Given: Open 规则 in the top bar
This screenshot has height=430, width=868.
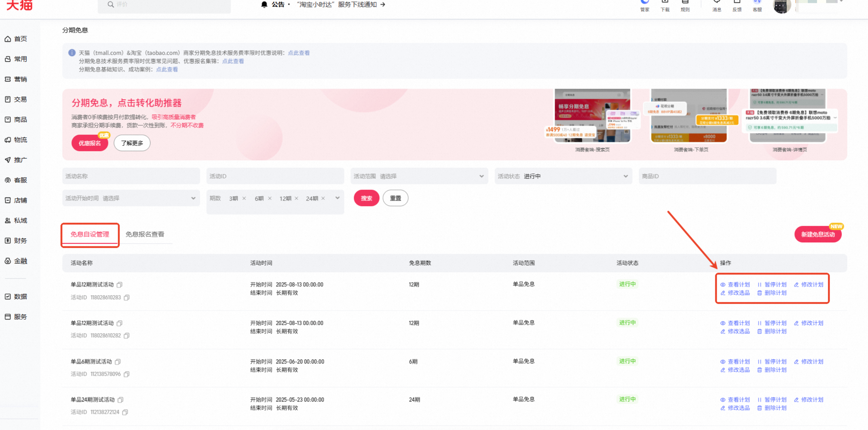Looking at the screenshot, I should [x=685, y=6].
